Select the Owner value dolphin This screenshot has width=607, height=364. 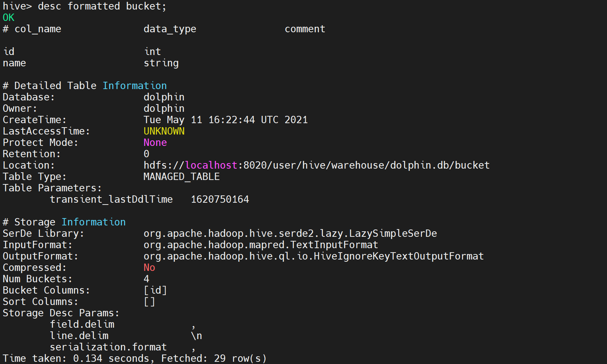[164, 109]
